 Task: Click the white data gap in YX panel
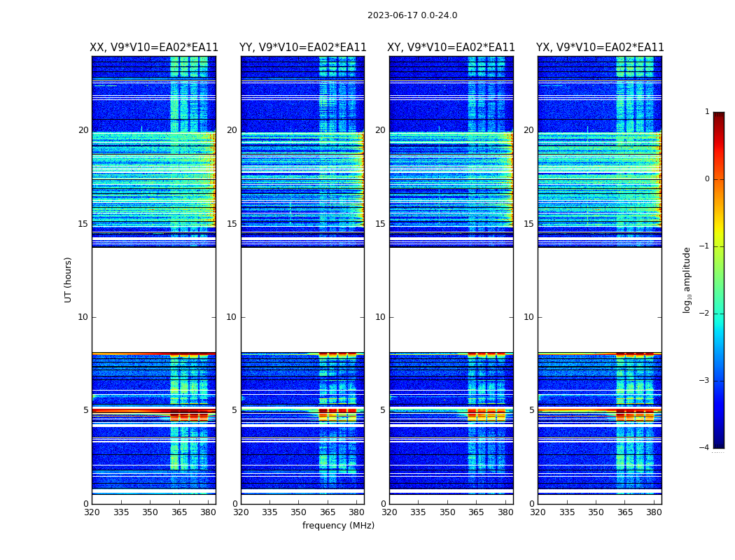[x=599, y=300]
